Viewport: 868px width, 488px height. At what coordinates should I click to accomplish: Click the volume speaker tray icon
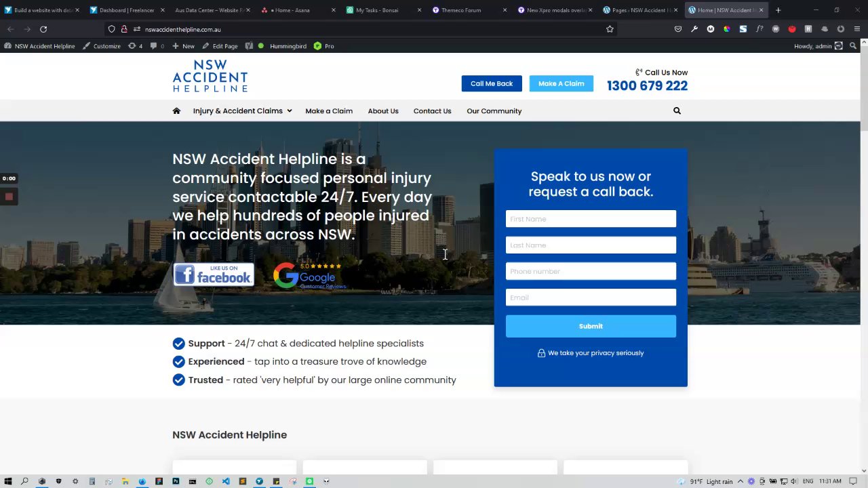click(x=793, y=481)
